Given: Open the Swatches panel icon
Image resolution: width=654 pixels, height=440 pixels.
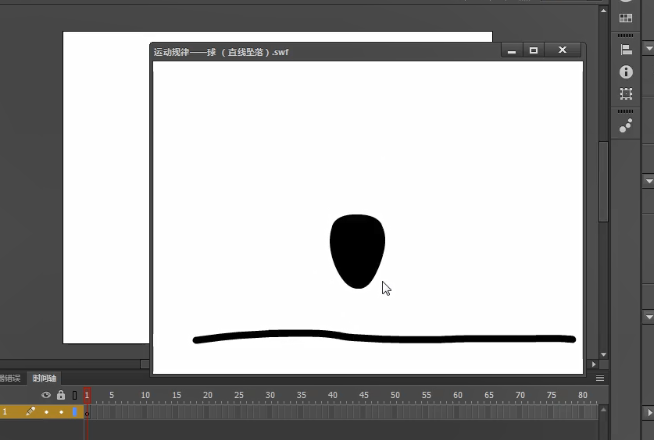Looking at the screenshot, I should (625, 18).
